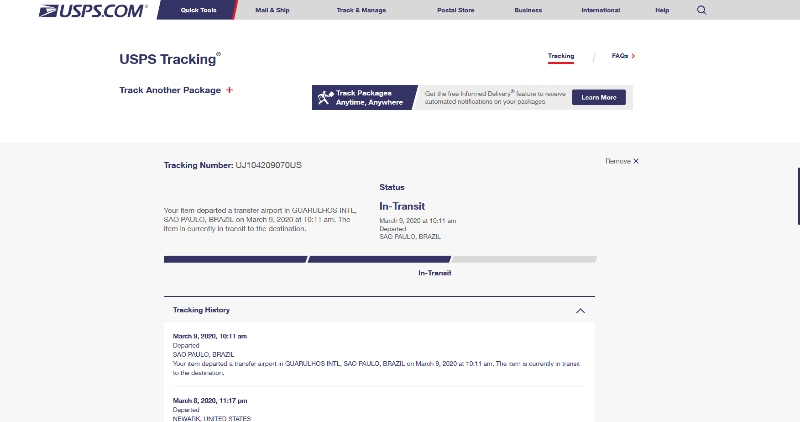This screenshot has width=800, height=422.
Task: Collapse the Tracking History section chevron
Action: click(x=580, y=311)
